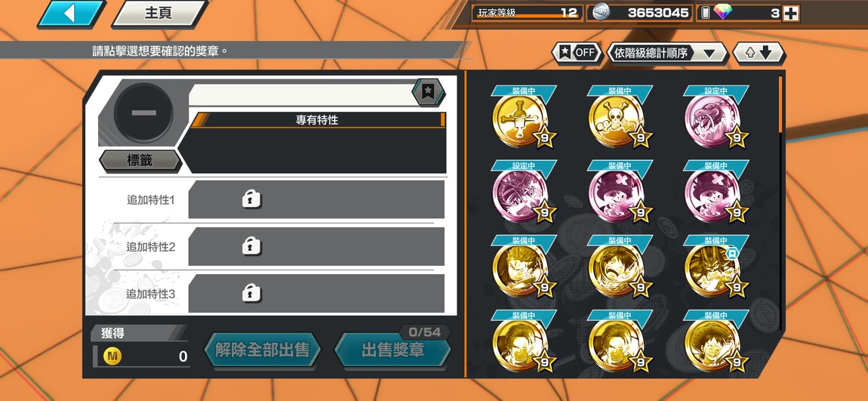868x401 pixels.
Task: Select the gold medal with magnifier badge
Action: coord(713,270)
